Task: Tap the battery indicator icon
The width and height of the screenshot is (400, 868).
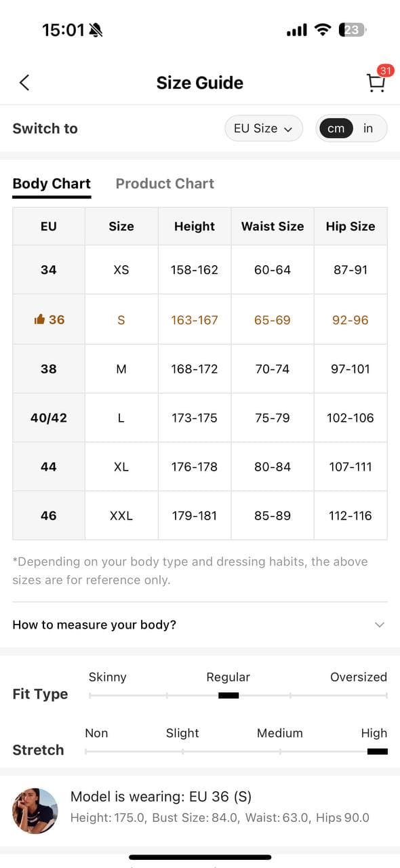Action: click(x=353, y=30)
